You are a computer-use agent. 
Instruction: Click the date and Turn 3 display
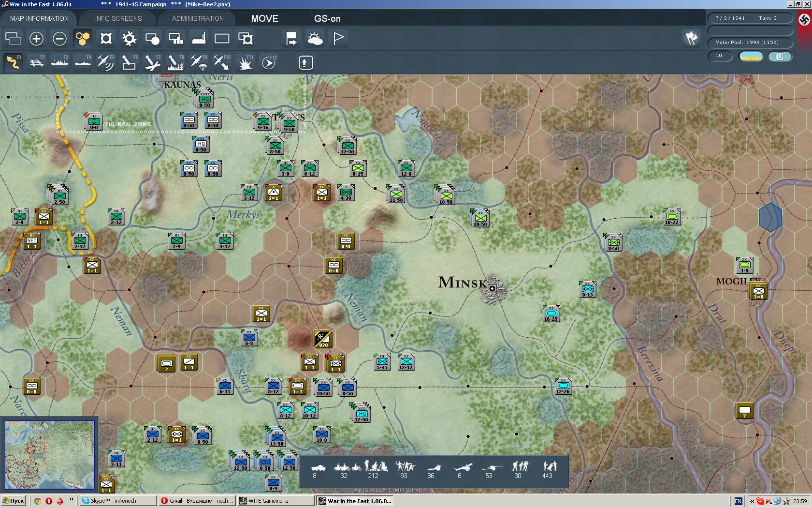pyautogui.click(x=750, y=18)
